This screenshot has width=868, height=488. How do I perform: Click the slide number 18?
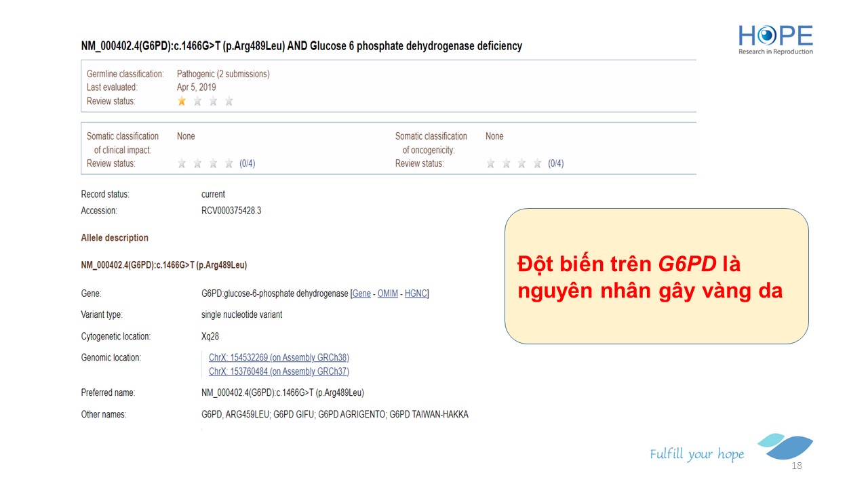tap(796, 466)
